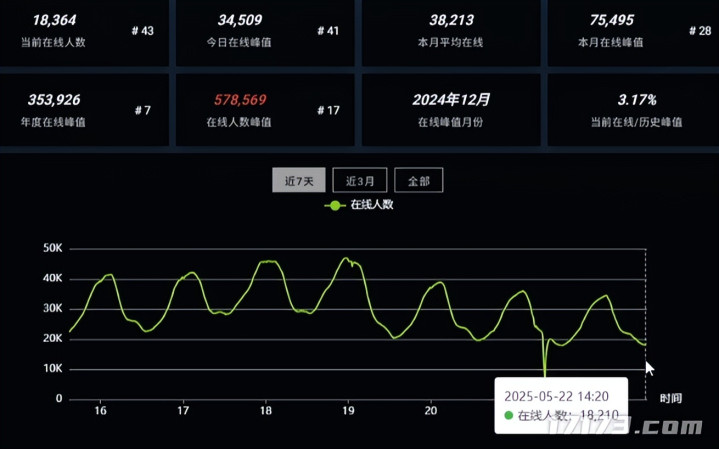Click x-axis date label 17
This screenshot has width=719, height=449.
coord(183,410)
